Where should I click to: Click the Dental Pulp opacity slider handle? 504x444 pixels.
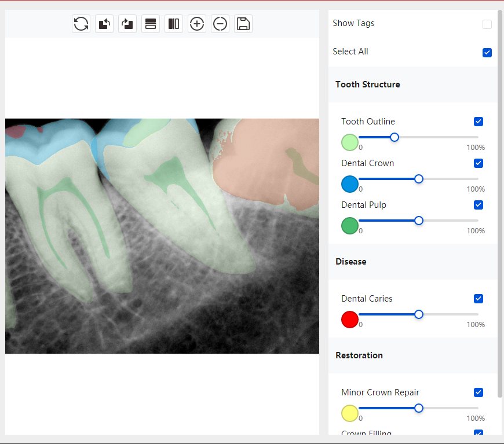click(418, 221)
